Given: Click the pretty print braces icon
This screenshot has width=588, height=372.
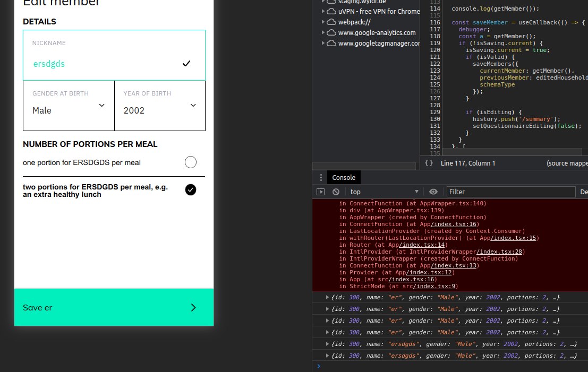Looking at the screenshot, I should coord(429,163).
